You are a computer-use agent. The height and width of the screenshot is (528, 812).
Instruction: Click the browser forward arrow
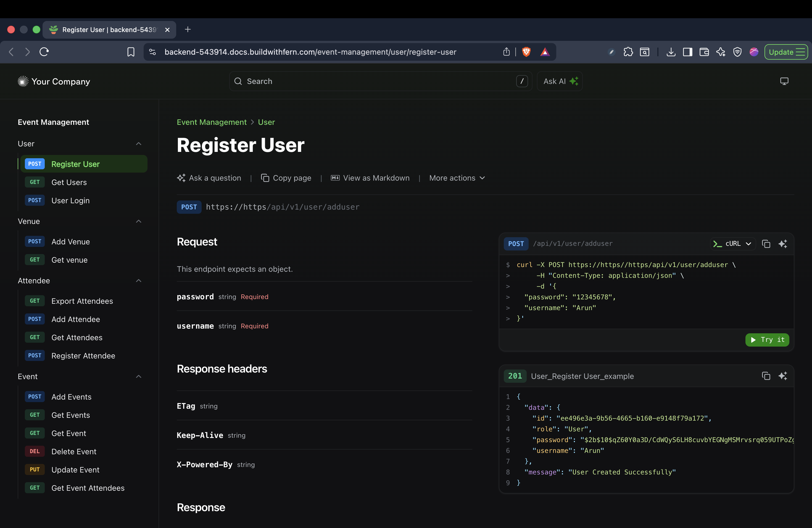(28, 52)
